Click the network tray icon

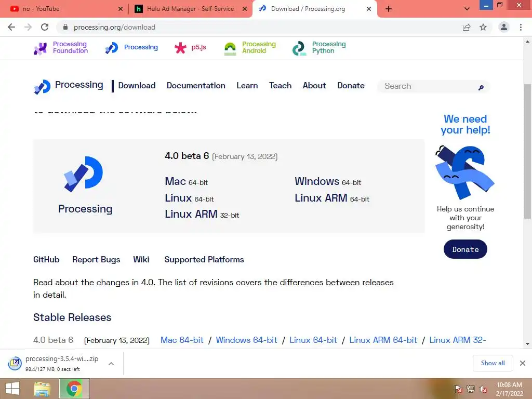pos(471,389)
